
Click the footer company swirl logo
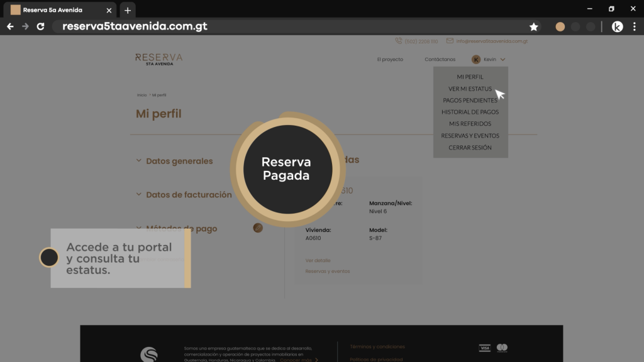click(x=149, y=354)
